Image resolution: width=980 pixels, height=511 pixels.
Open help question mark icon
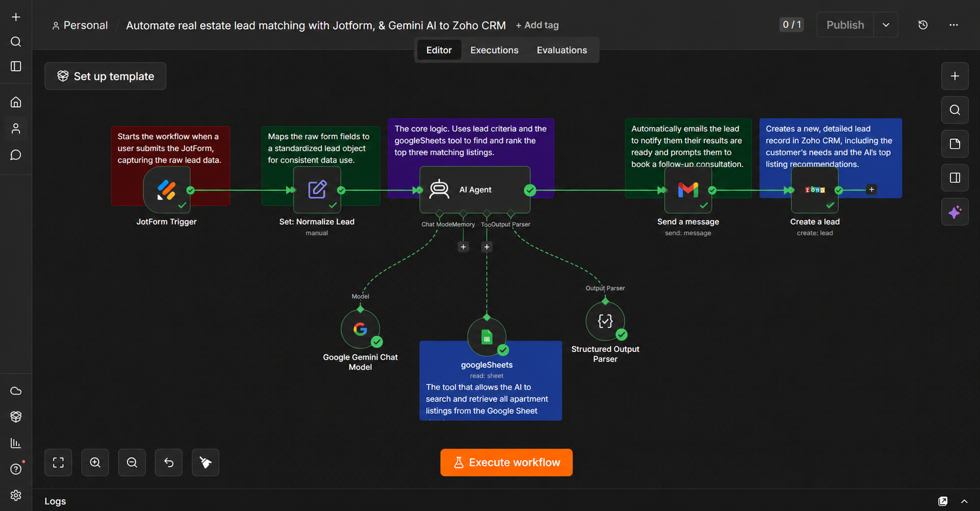[16, 469]
